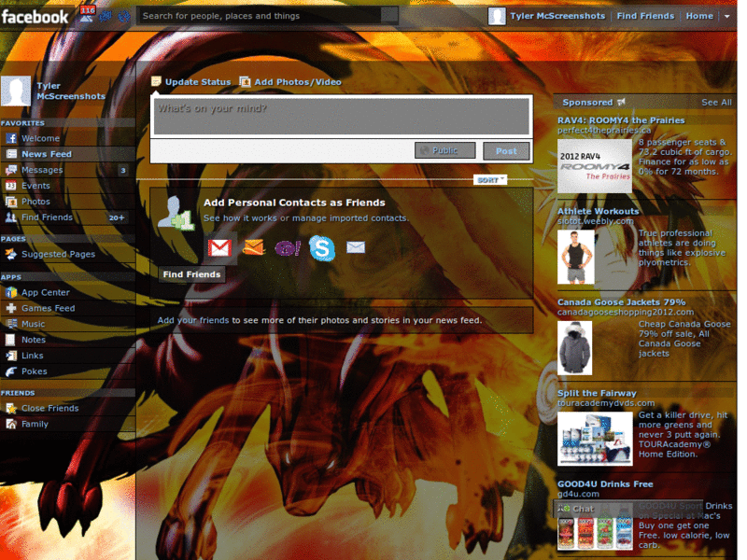Import contacts using the Gmail icon
Image resolution: width=747 pixels, height=560 pixels.
pyautogui.click(x=219, y=247)
